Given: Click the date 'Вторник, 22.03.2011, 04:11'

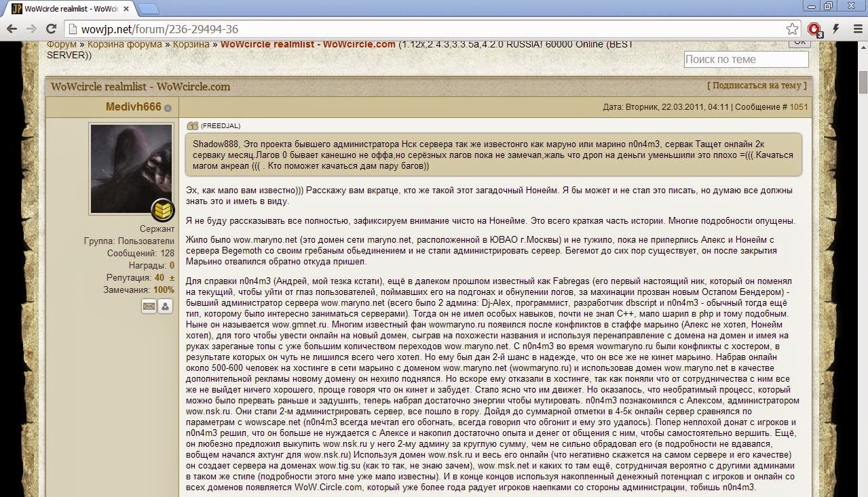Looking at the screenshot, I should click(x=677, y=107).
